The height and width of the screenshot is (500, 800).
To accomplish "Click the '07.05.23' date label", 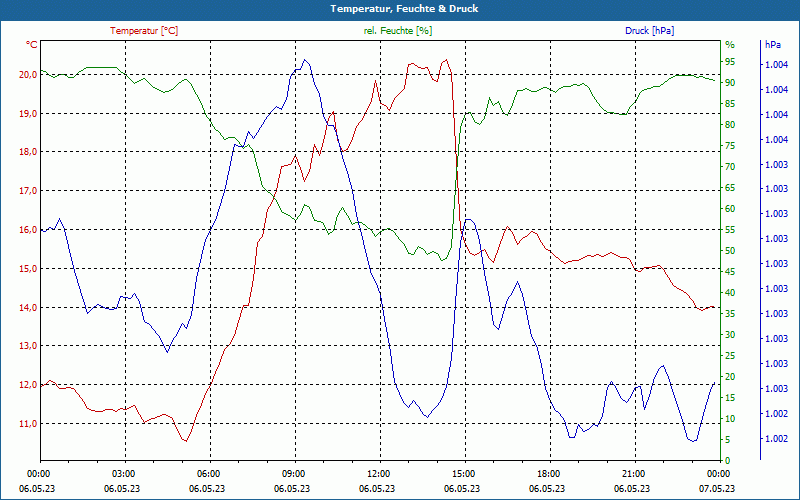I will [x=717, y=488].
